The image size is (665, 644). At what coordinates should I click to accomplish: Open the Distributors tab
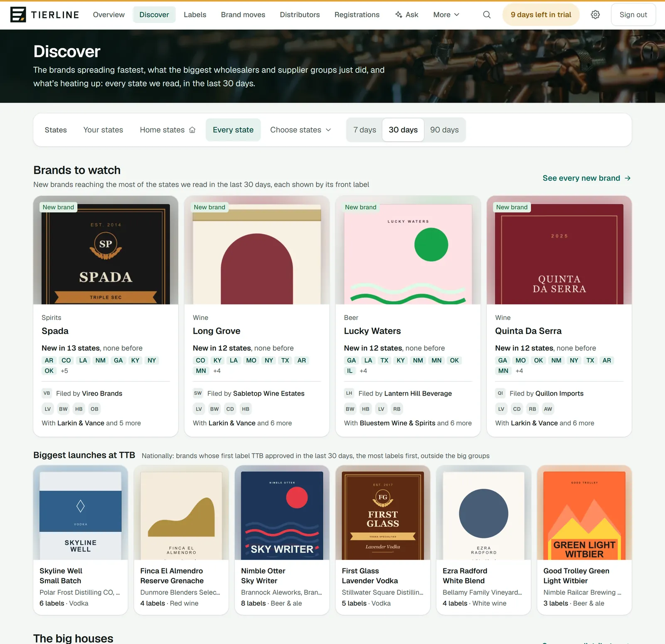pyautogui.click(x=300, y=15)
